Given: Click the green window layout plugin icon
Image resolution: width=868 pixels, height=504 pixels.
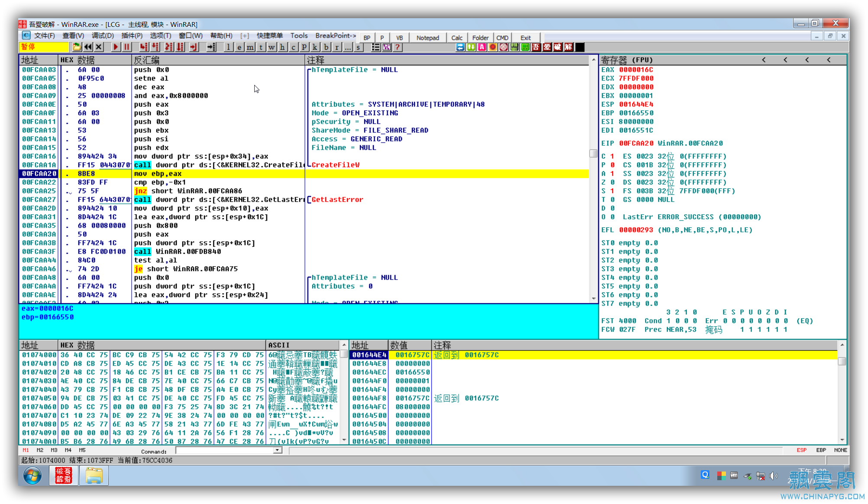Looking at the screenshot, I should pyautogui.click(x=525, y=47).
